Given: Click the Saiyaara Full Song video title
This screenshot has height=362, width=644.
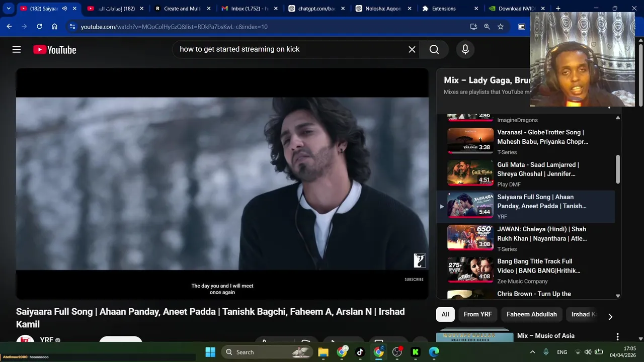Looking at the screenshot, I should [210, 318].
